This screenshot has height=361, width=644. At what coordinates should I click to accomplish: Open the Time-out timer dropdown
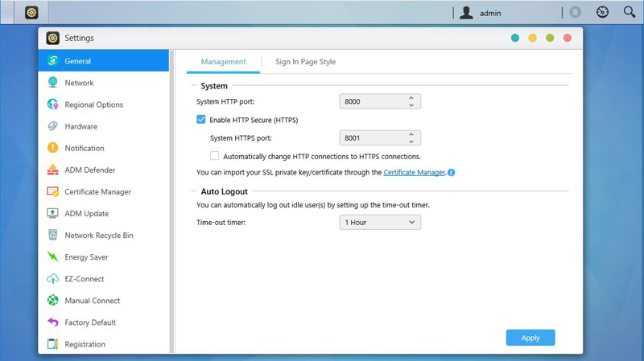click(x=380, y=223)
